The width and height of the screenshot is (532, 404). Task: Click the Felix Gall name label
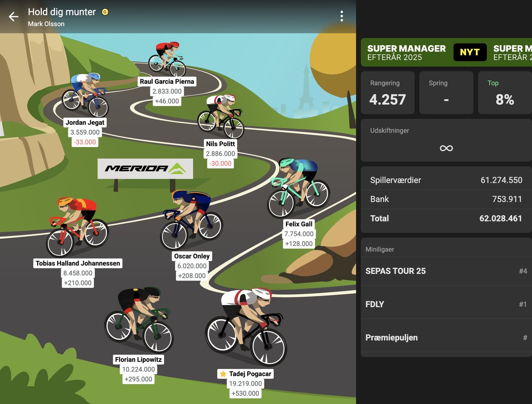pyautogui.click(x=299, y=224)
